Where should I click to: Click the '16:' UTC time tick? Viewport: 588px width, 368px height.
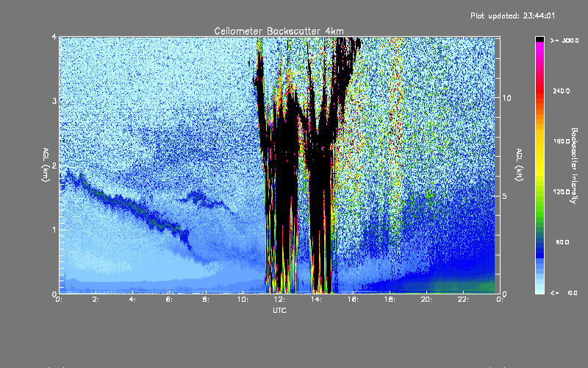pos(353,300)
